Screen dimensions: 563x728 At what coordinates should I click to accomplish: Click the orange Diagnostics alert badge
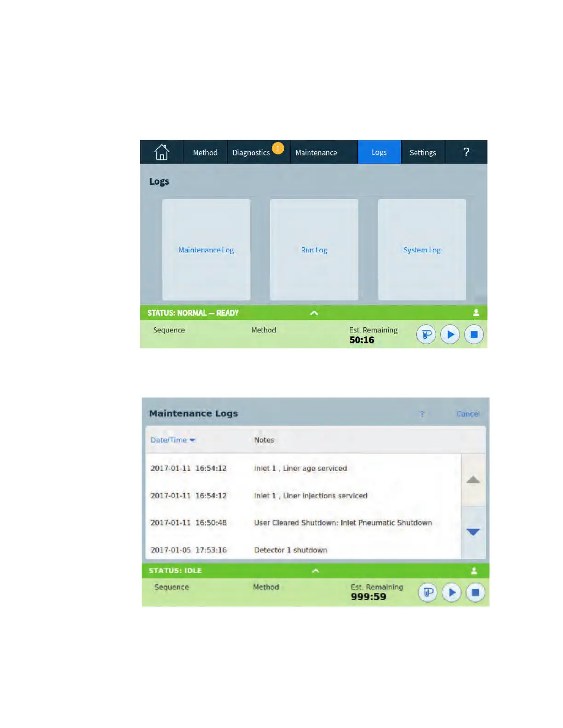278,148
